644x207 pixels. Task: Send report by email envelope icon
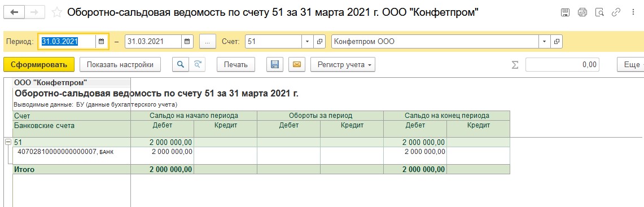(296, 64)
